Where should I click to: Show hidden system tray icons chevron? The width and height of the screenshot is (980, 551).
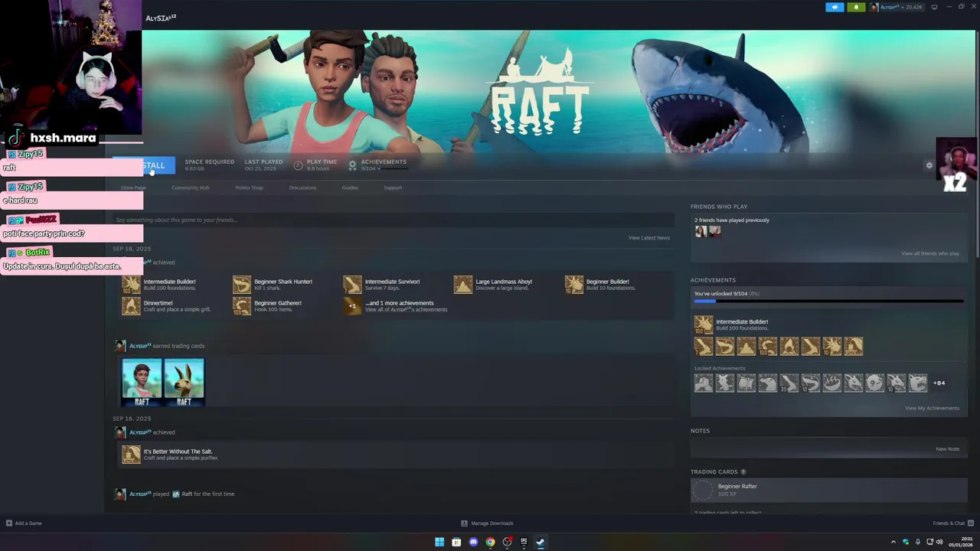coord(893,542)
